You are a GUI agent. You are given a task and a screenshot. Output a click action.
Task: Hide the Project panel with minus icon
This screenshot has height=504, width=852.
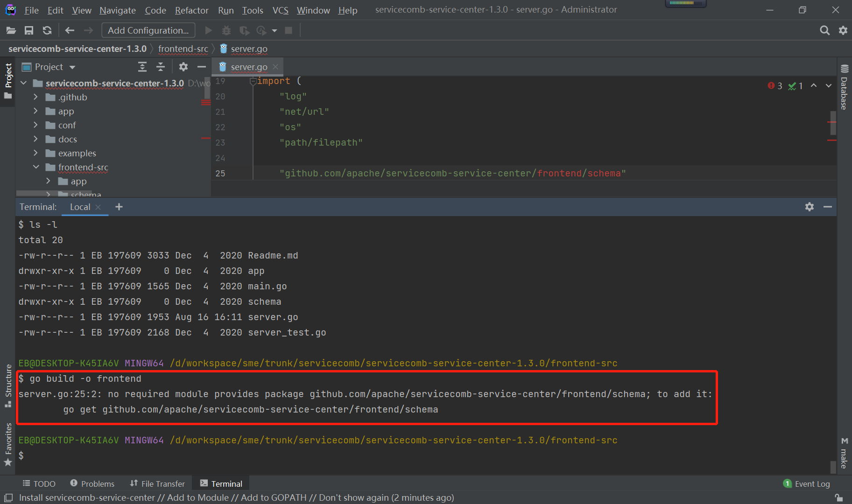(x=202, y=67)
